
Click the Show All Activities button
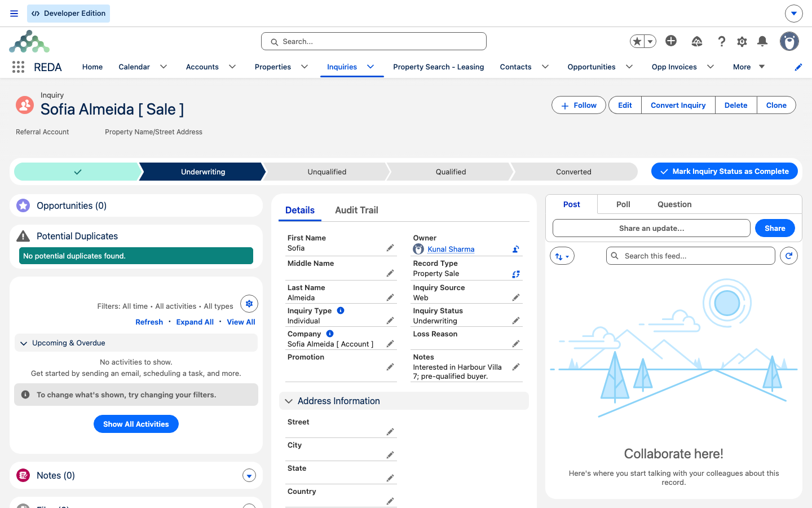tap(136, 424)
